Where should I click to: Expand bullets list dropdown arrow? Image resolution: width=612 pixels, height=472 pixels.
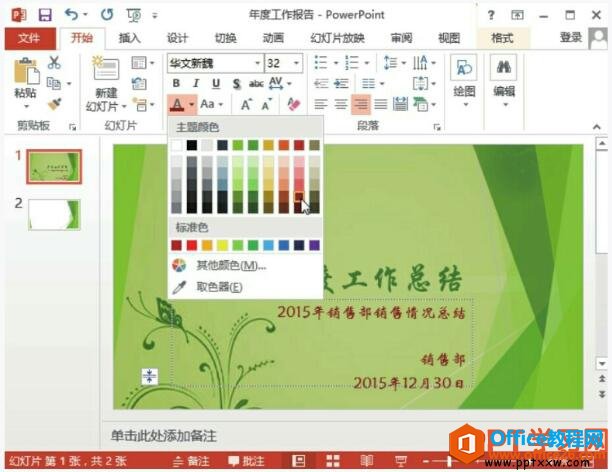click(336, 62)
